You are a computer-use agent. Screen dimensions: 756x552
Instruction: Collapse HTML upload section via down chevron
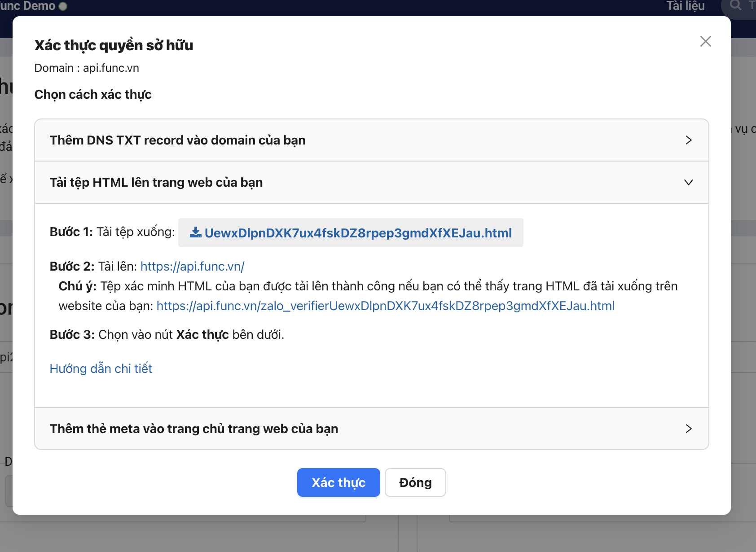tap(688, 182)
